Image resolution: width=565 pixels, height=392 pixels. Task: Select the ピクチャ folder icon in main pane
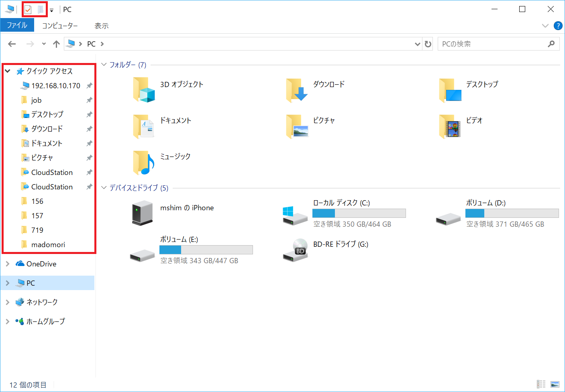pos(297,126)
